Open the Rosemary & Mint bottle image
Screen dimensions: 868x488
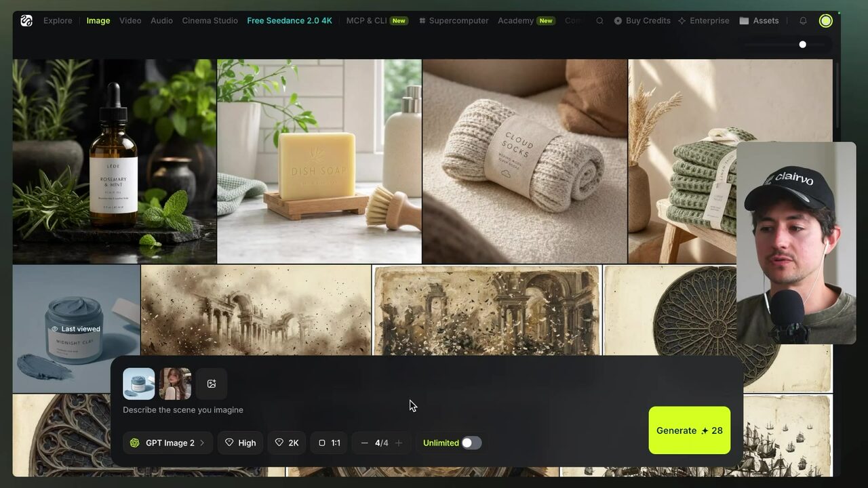point(115,161)
